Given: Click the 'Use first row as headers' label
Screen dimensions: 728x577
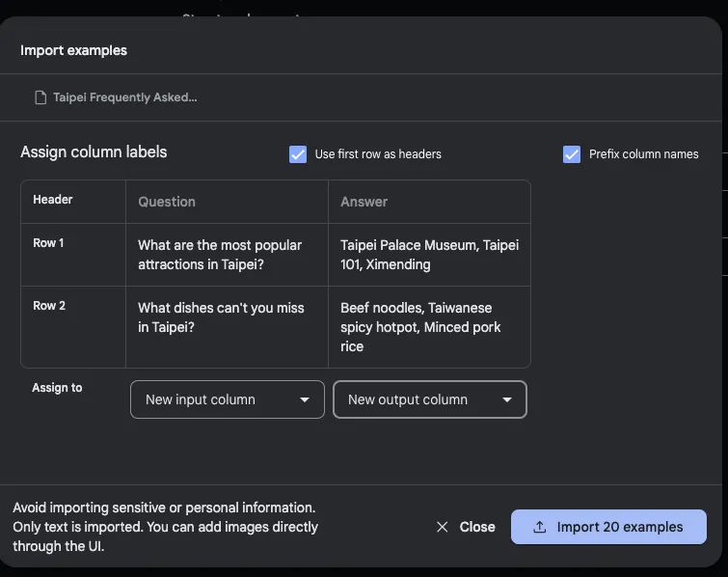Looking at the screenshot, I should (378, 154).
